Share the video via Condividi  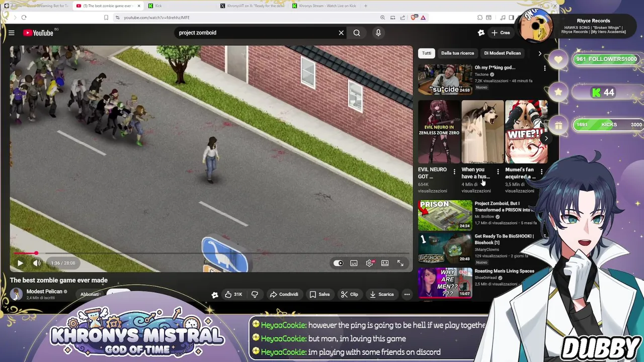point(284,294)
